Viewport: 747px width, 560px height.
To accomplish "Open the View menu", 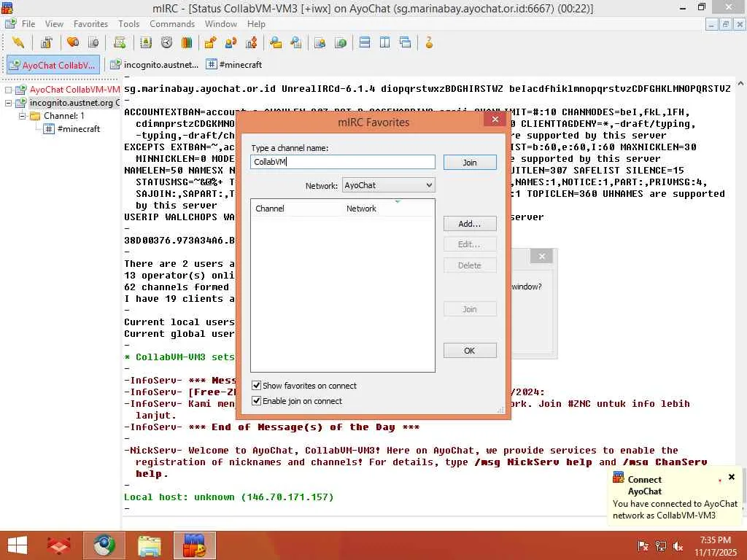I will [x=54, y=24].
